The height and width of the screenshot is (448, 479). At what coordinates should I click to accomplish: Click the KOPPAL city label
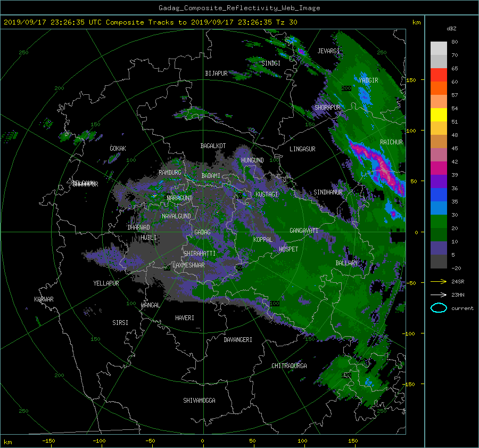[263, 240]
